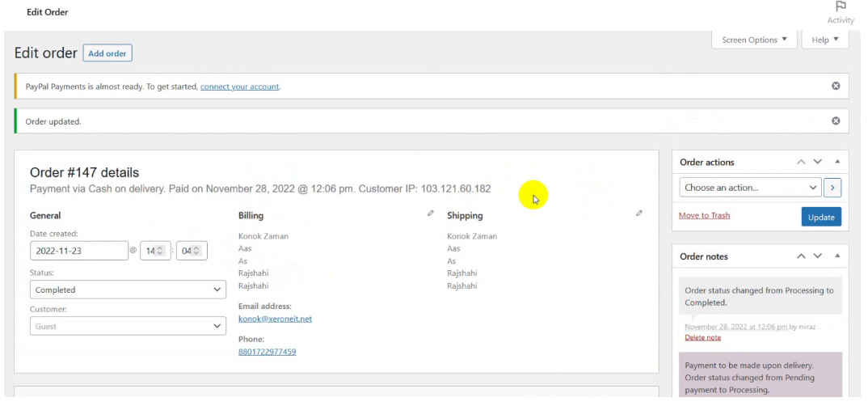
Task: Click the Order #147 details heading
Action: 84,172
